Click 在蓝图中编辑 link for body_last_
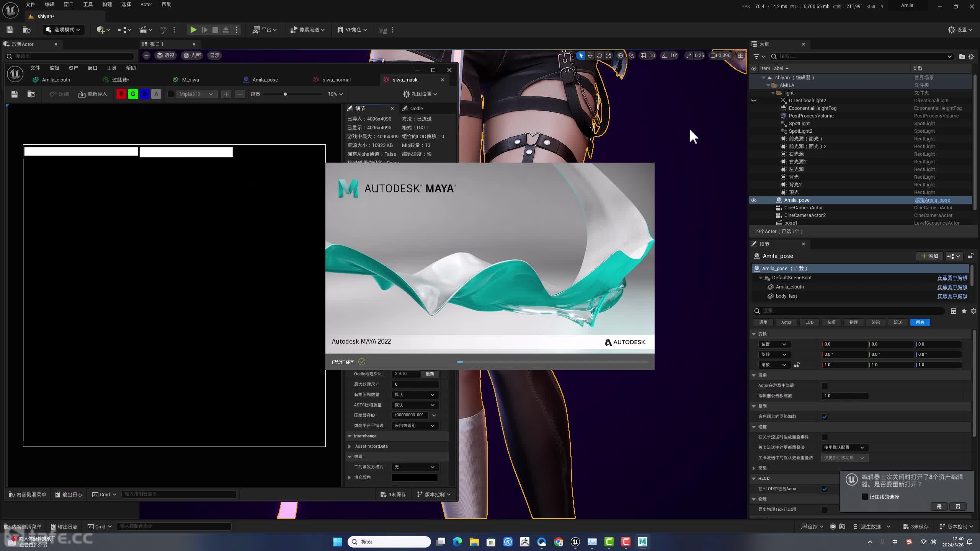The height and width of the screenshot is (551, 980). [952, 296]
